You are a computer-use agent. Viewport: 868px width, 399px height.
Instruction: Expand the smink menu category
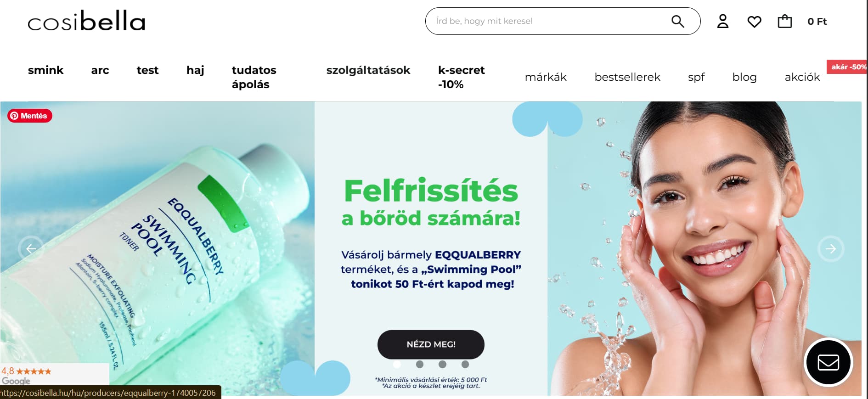tap(45, 70)
